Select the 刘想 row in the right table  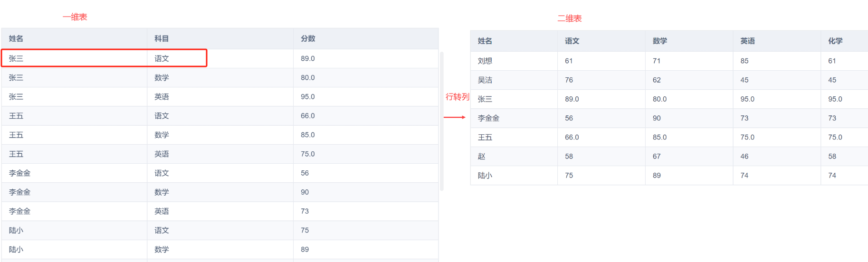(669, 61)
